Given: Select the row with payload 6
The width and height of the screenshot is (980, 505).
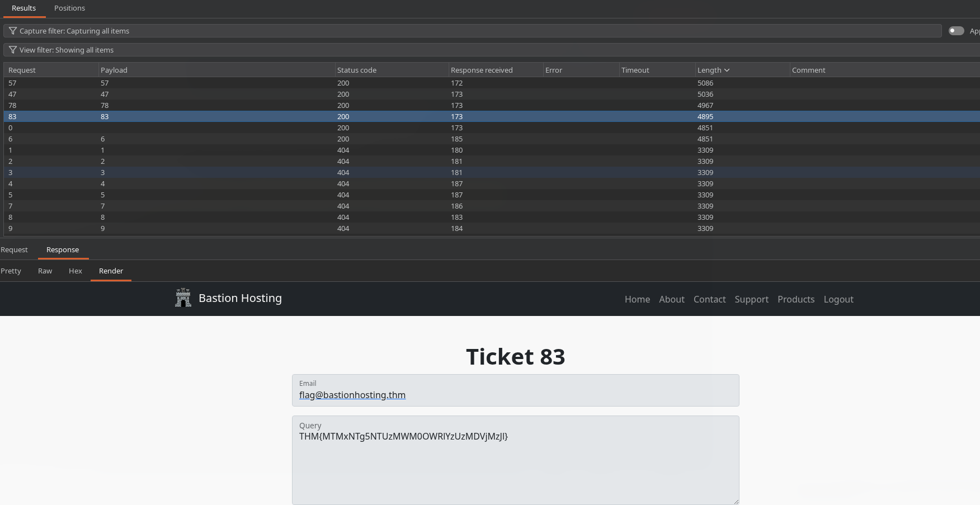Looking at the screenshot, I should pos(492,139).
